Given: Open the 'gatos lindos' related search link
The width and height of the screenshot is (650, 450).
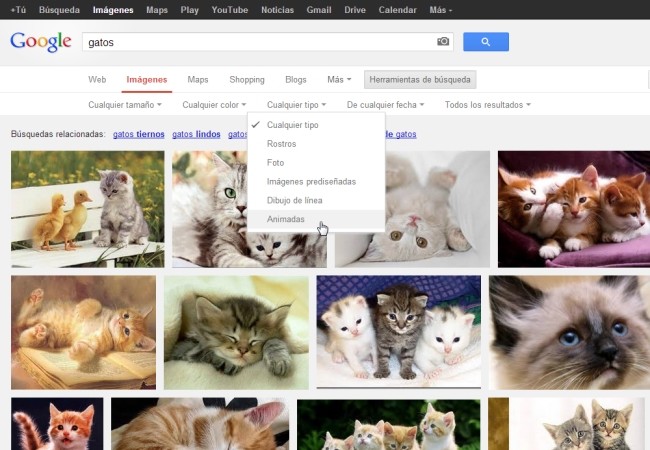Looking at the screenshot, I should coord(196,134).
